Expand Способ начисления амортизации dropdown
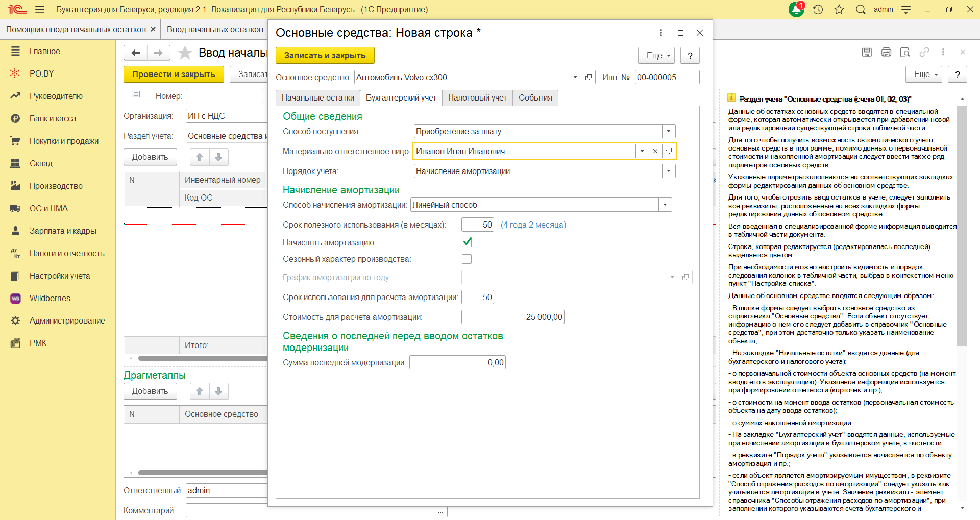The height and width of the screenshot is (520, 980). click(x=665, y=205)
